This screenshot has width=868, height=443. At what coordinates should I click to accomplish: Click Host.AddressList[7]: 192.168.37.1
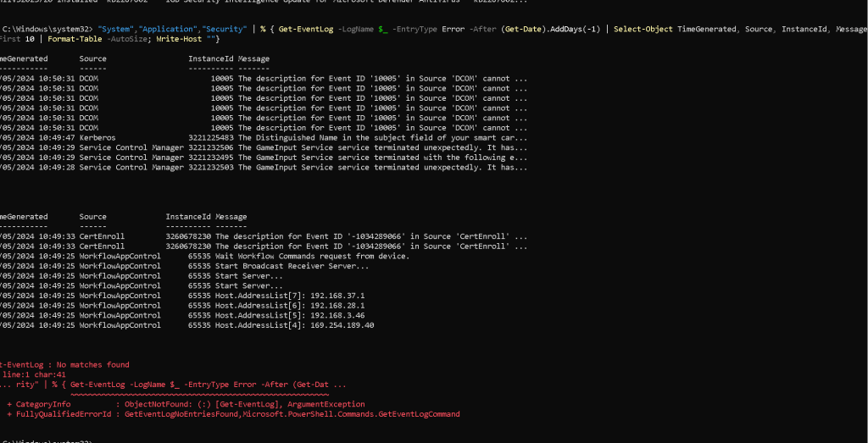click(290, 296)
